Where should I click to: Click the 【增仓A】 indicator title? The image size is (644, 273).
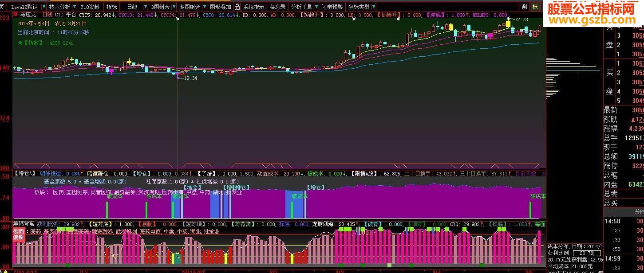tap(25, 173)
